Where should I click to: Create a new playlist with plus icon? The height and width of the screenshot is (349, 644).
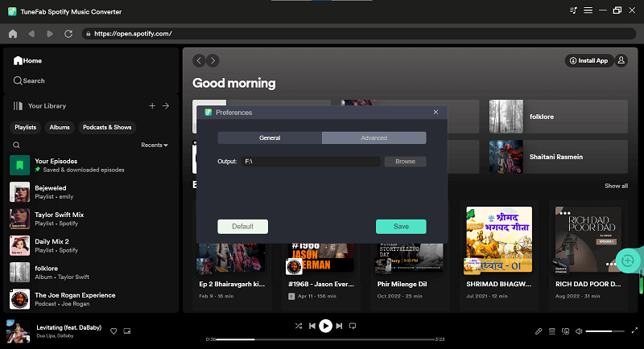point(152,106)
